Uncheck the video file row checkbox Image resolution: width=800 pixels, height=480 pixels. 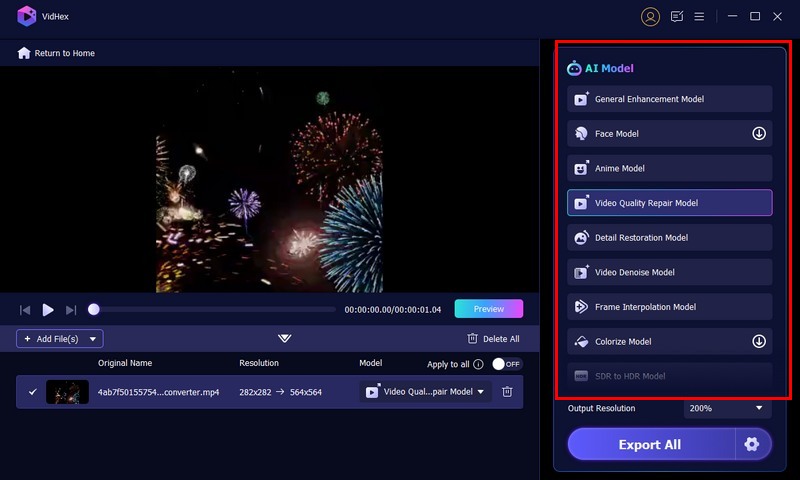tap(32, 392)
